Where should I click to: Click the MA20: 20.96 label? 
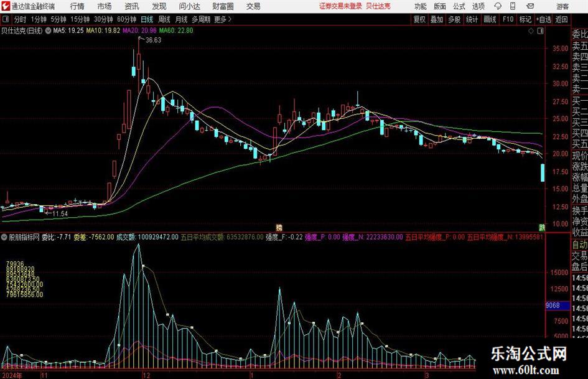pos(139,30)
